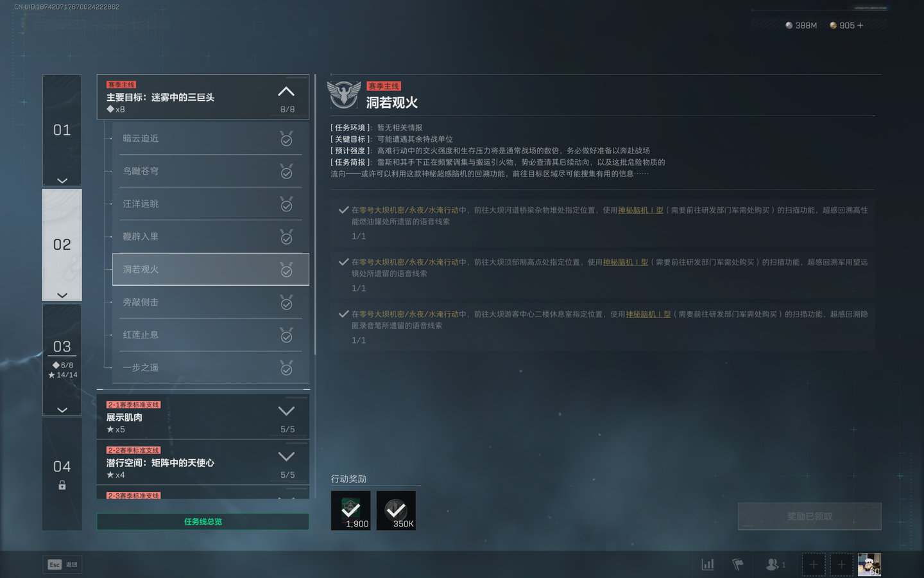Click the flag icon in bottom bar
Viewport: 924px width, 578px height.
point(738,565)
